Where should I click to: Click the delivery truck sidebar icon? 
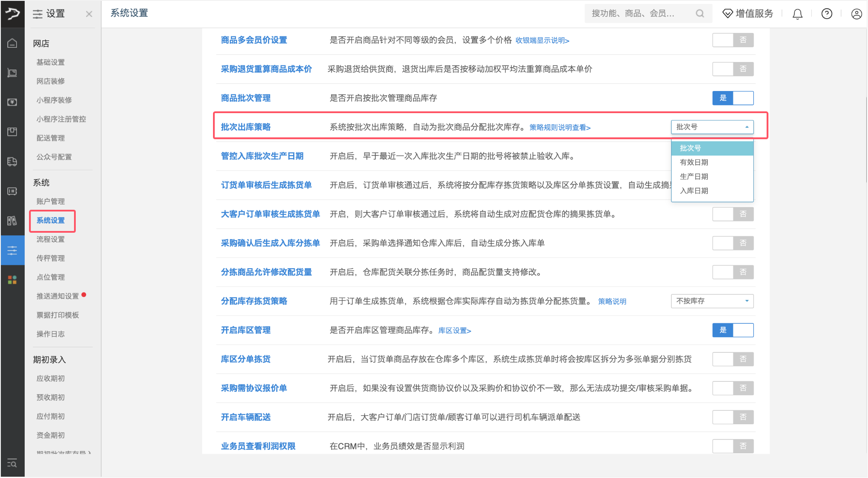(x=12, y=162)
